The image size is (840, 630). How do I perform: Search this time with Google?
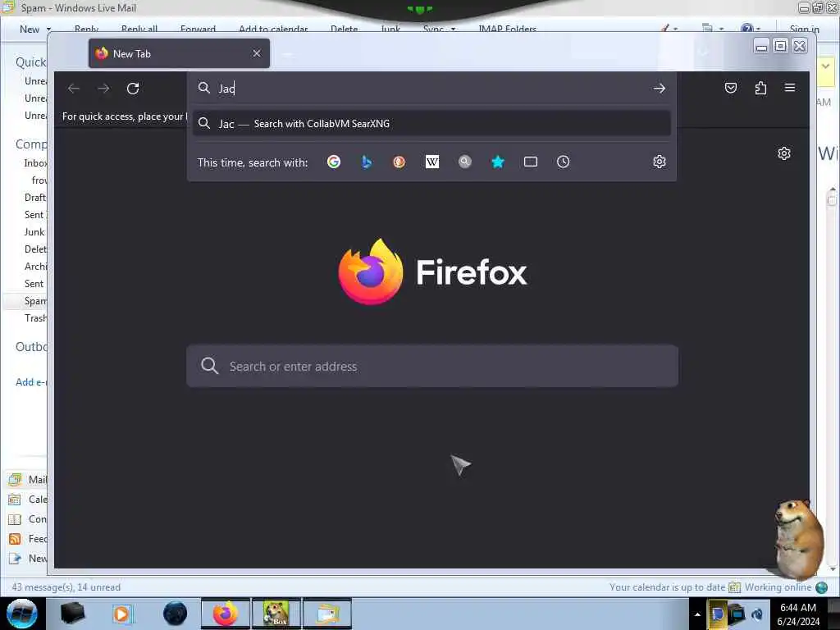(334, 162)
